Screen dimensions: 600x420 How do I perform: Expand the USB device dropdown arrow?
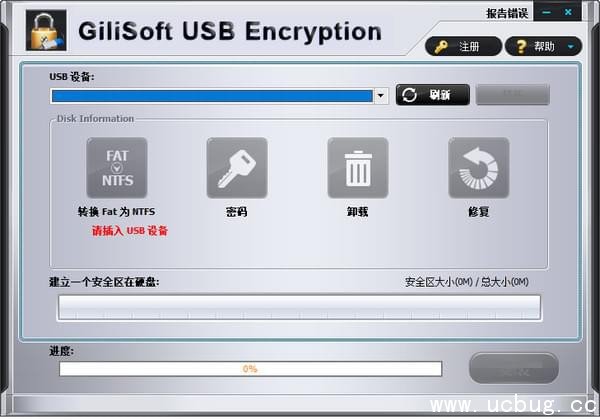381,96
